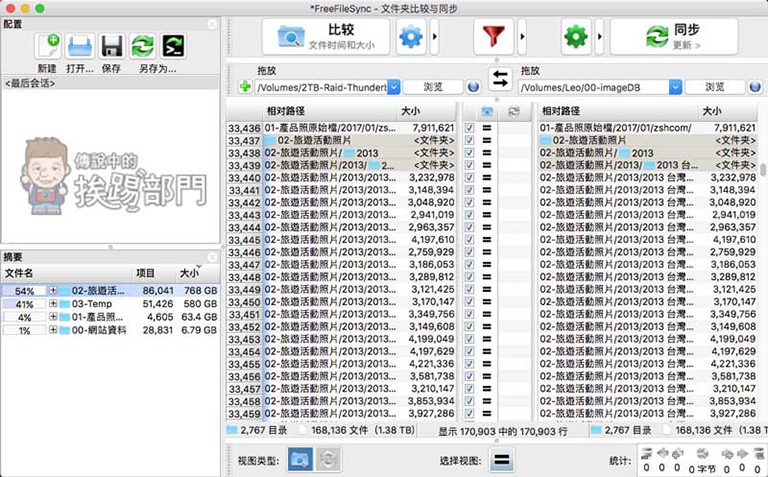Screen dimensions: 768x477
Task: Click equal sign icon in row 33,448
Action: tap(487, 277)
